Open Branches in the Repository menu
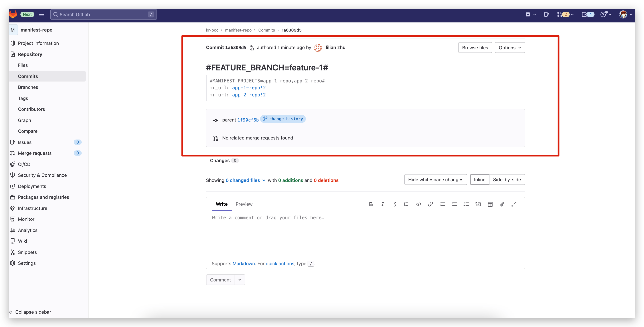Image resolution: width=644 pixels, height=327 pixels. pyautogui.click(x=28, y=87)
